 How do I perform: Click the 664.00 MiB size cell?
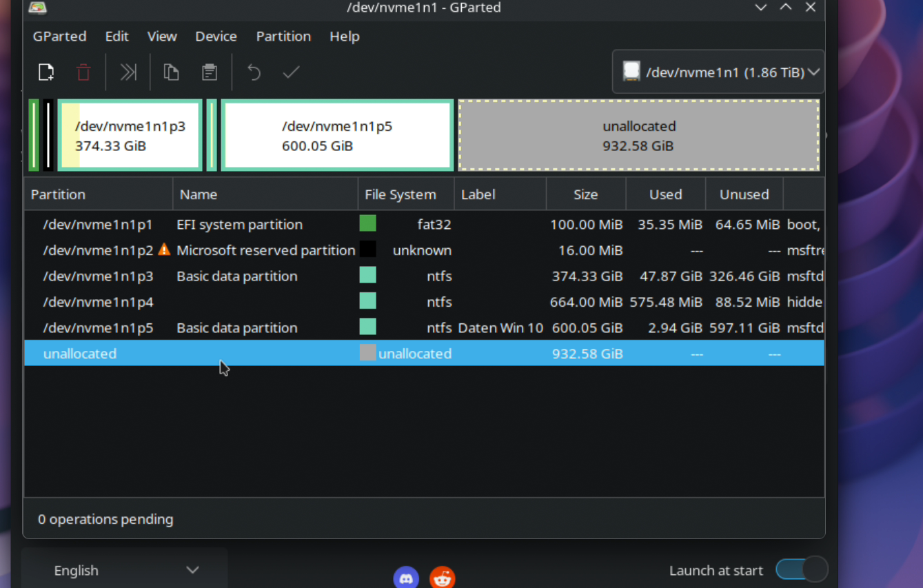587,302
